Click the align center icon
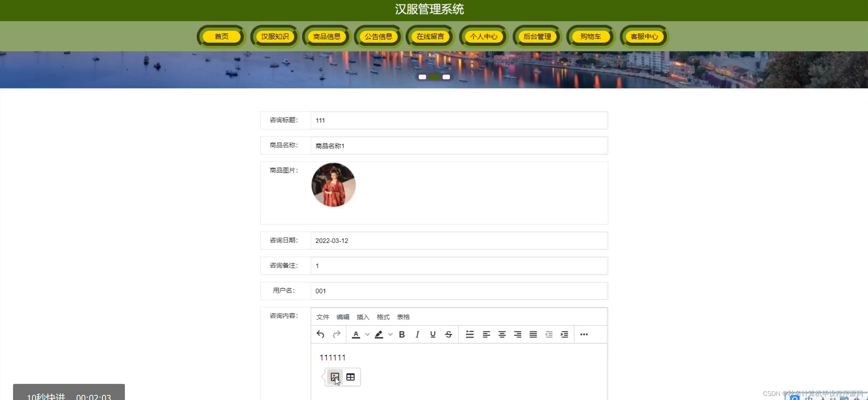The height and width of the screenshot is (400, 868). (x=502, y=334)
